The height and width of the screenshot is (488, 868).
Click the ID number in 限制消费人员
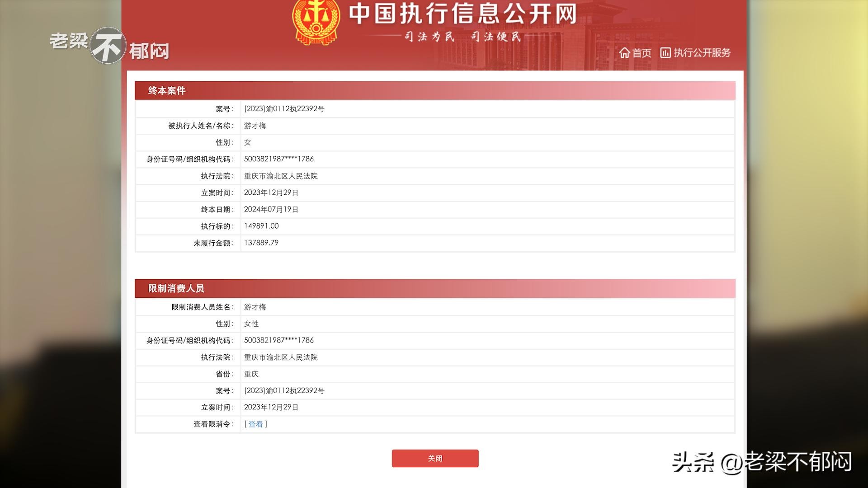(x=278, y=340)
